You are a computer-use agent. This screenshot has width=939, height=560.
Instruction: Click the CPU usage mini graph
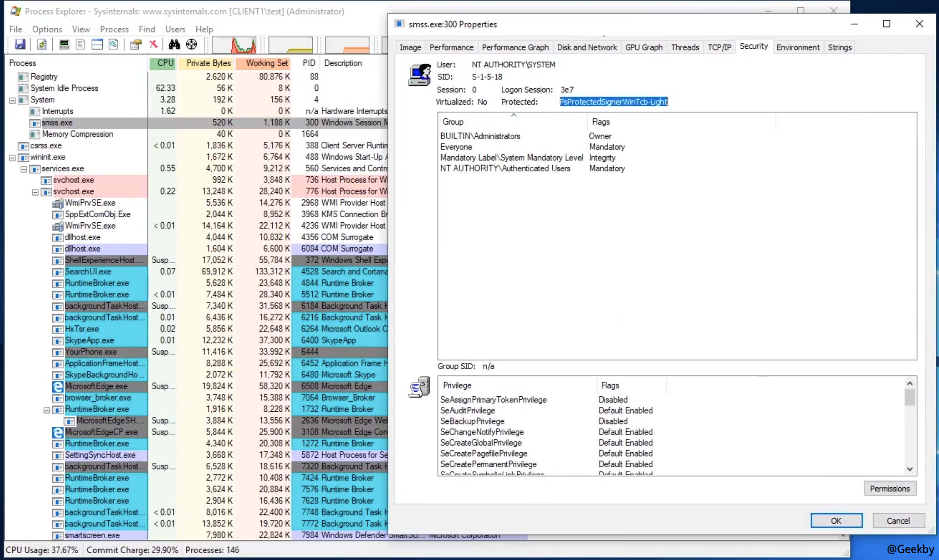(235, 45)
